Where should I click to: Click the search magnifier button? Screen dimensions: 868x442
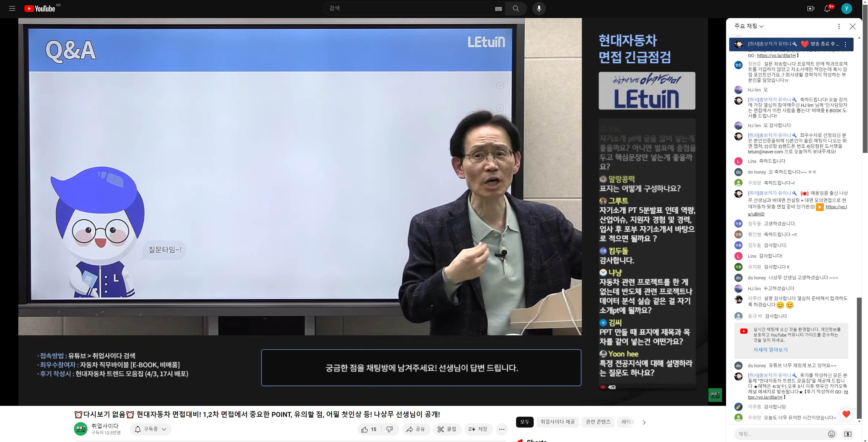(516, 8)
